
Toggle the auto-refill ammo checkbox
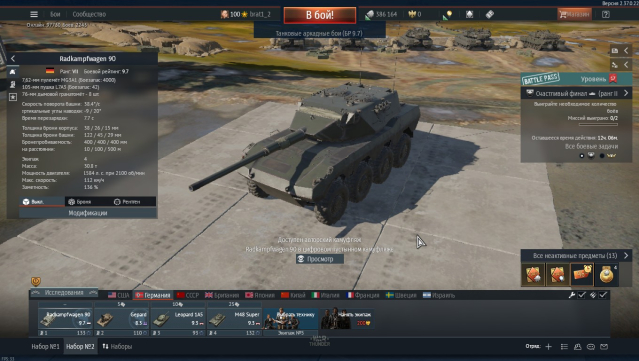tap(603, 295)
